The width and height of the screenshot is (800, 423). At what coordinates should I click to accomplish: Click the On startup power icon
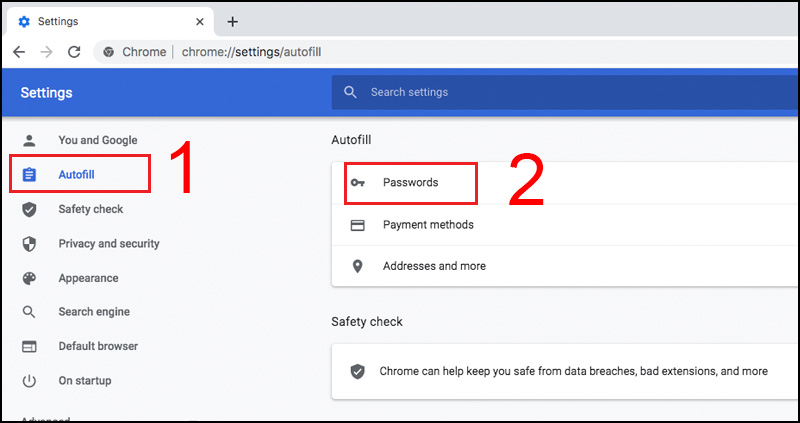click(29, 381)
